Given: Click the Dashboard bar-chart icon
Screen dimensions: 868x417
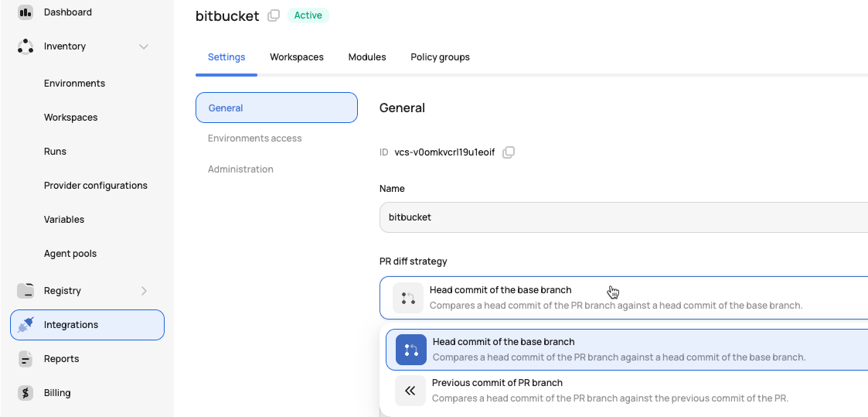Looking at the screenshot, I should tap(26, 12).
